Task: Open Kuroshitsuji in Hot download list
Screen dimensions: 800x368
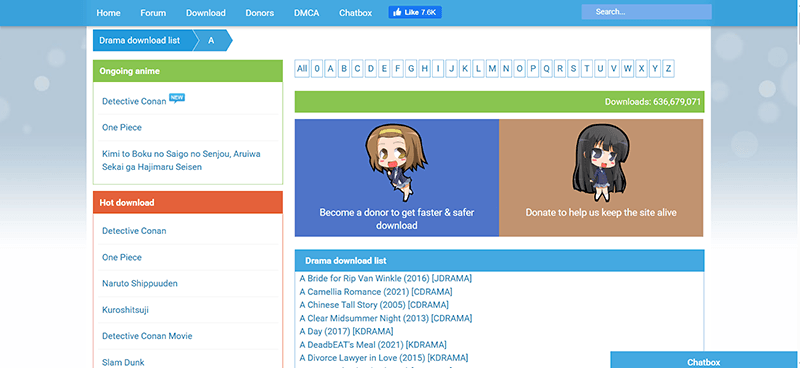Action: (126, 310)
